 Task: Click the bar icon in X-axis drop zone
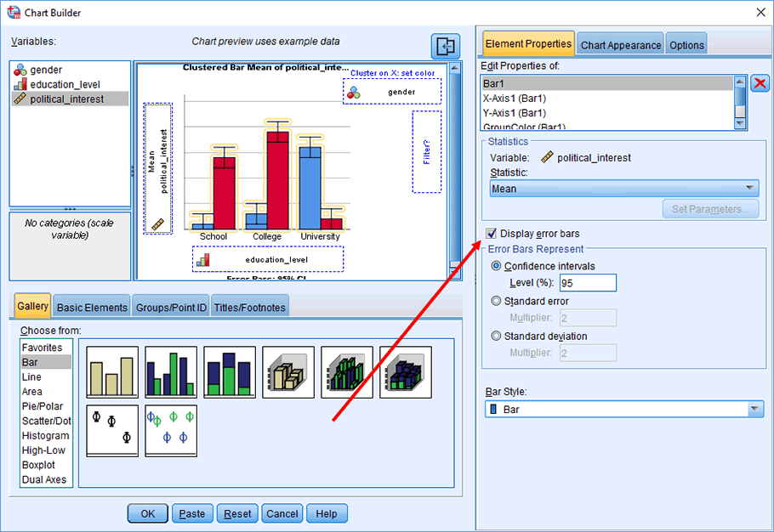203,260
